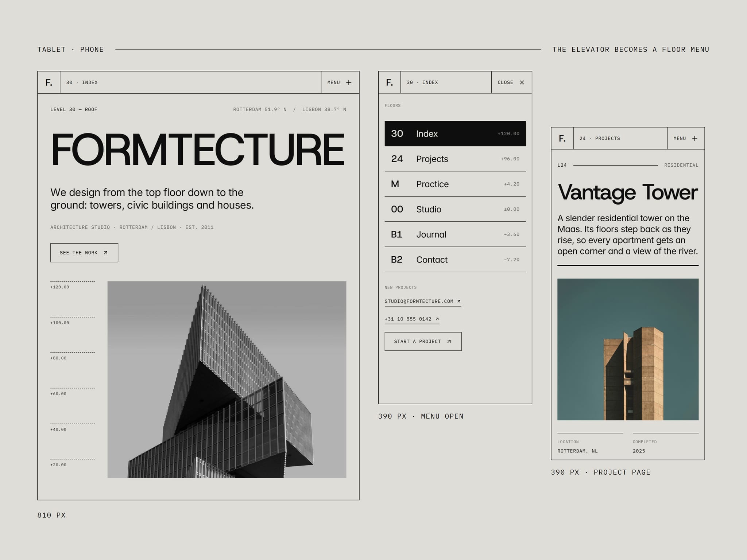Open MENU plus on project page phone
This screenshot has height=560, width=747.
(x=686, y=139)
